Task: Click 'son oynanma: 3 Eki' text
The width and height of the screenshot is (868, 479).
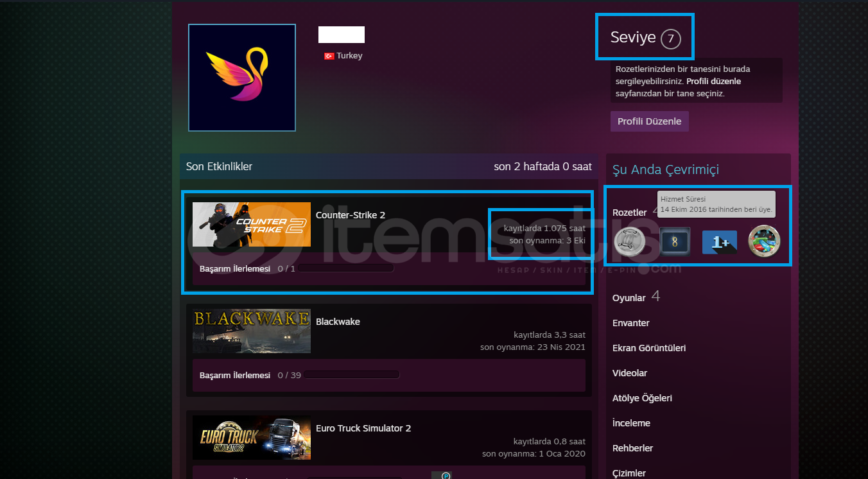Action: click(x=548, y=241)
